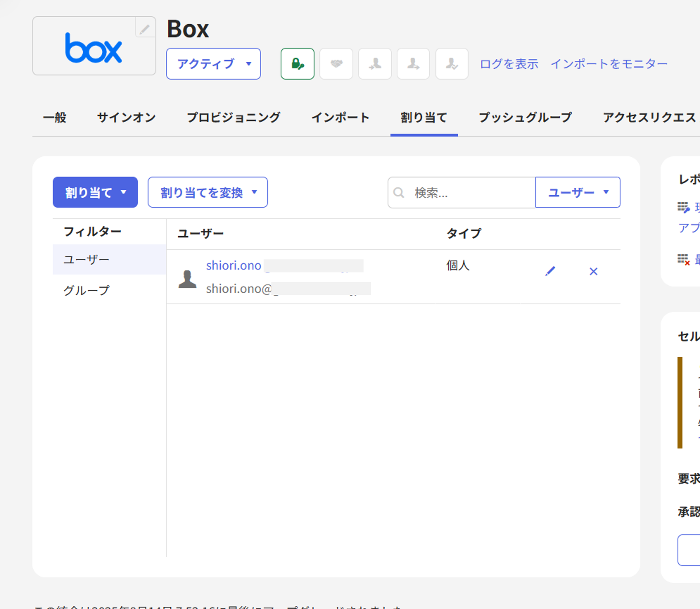Click the magnifier icon in the search box
Viewport: 700px width, 609px height.
399,193
